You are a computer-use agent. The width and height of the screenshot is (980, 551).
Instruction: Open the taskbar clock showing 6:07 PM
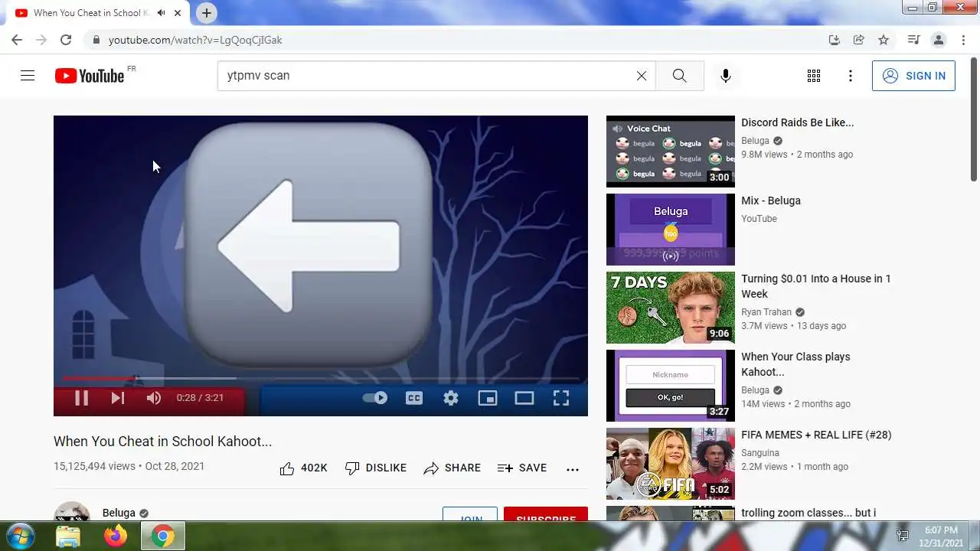pos(941,536)
